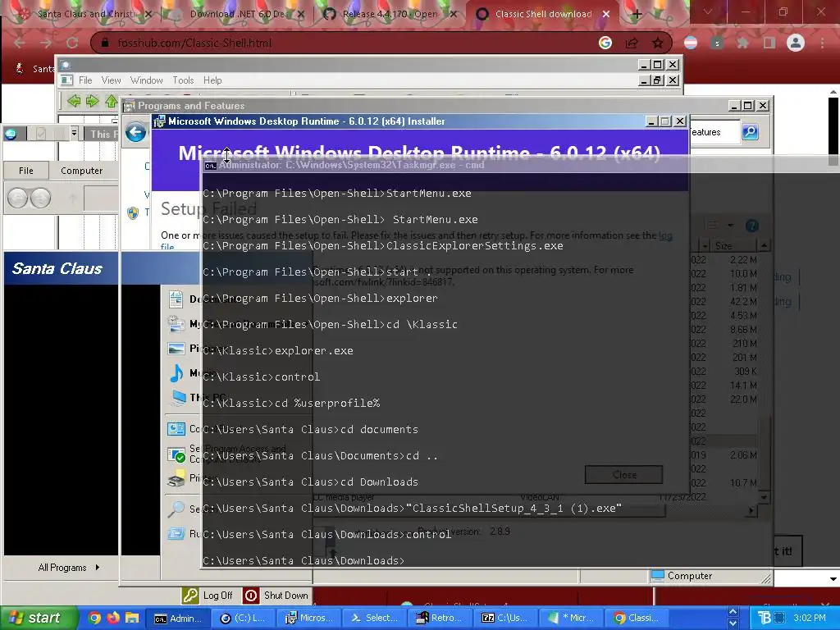The image size is (840, 630).
Task: Switch to the Admin cmd taskbar button
Action: pyautogui.click(x=180, y=618)
